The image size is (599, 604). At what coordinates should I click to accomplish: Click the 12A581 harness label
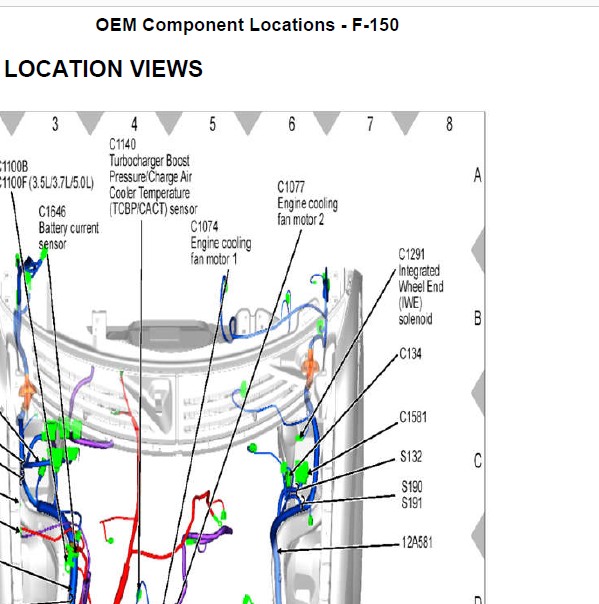click(x=417, y=542)
